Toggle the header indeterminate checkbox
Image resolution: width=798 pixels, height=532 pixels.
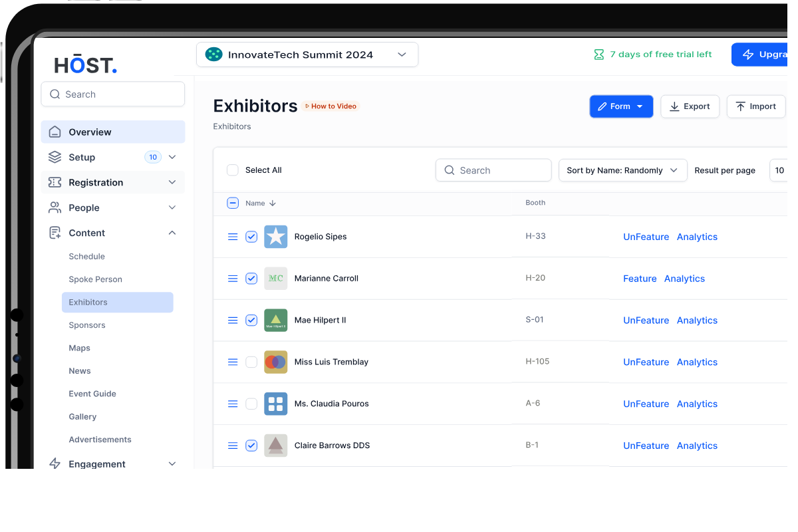tap(233, 203)
